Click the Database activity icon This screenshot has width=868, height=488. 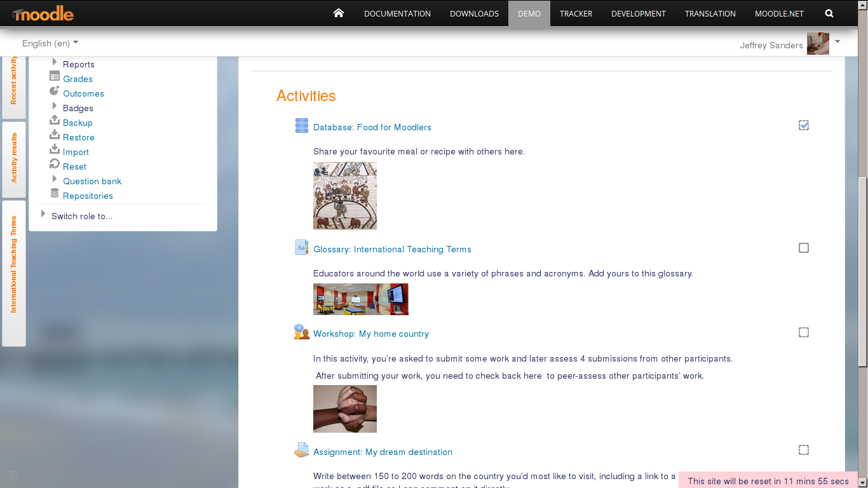coord(302,126)
